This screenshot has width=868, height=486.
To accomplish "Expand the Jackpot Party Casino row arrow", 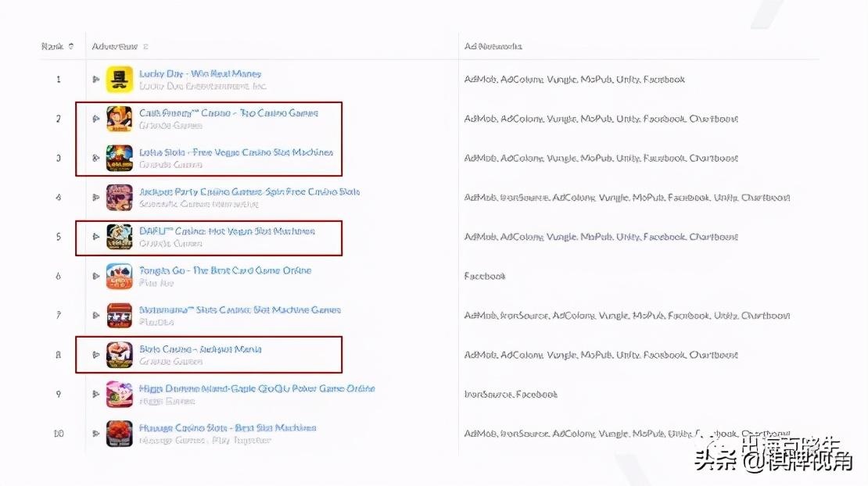I will [x=95, y=198].
